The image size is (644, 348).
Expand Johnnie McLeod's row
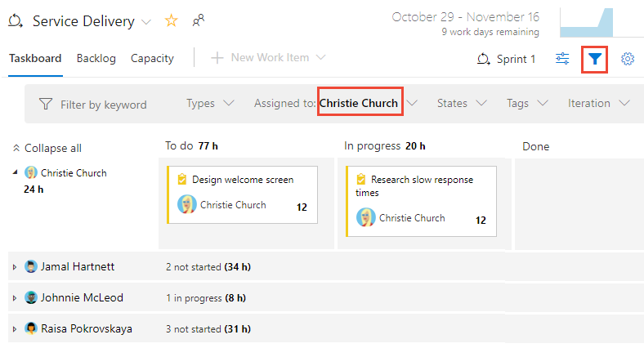pos(14,298)
